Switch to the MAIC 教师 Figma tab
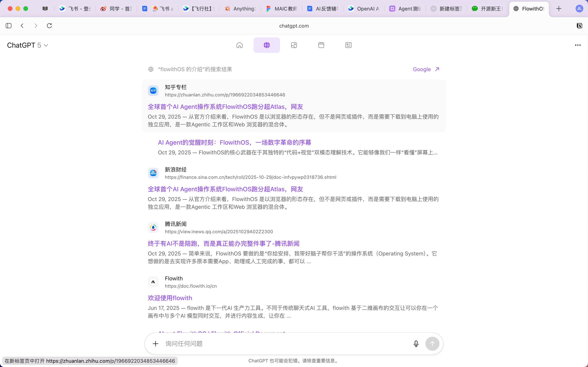Image resolution: width=588 pixels, height=367 pixels. pyautogui.click(x=281, y=9)
